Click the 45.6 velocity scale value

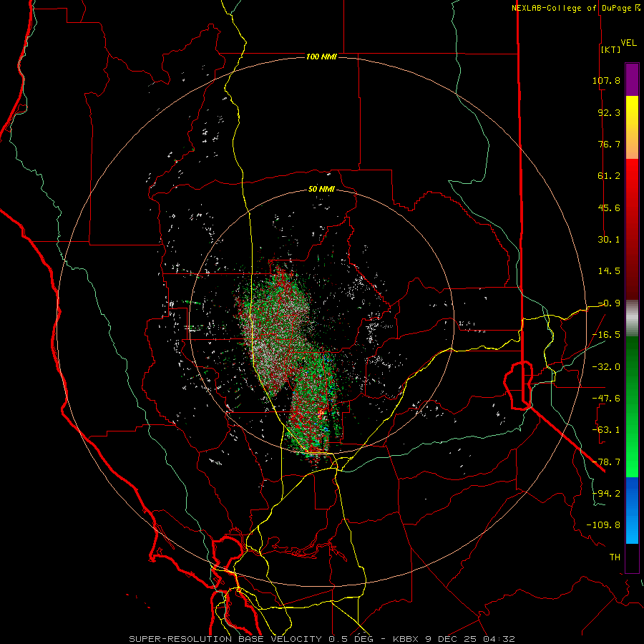pos(609,208)
